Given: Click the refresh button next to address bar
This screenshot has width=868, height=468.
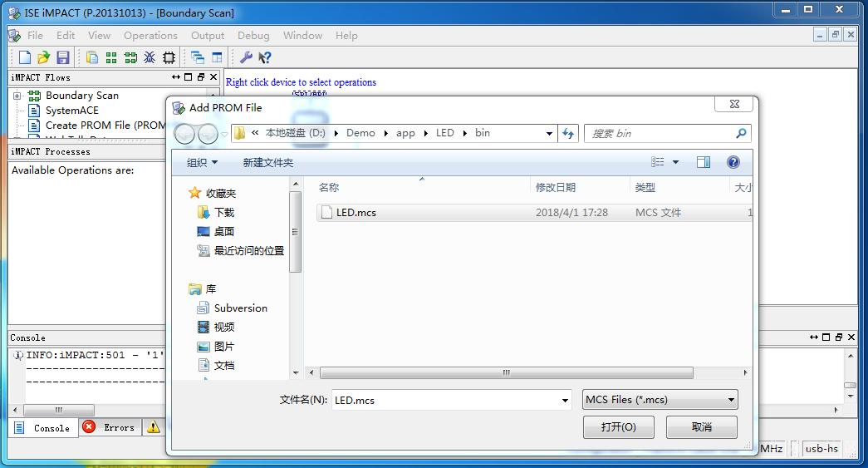Looking at the screenshot, I should (x=568, y=134).
